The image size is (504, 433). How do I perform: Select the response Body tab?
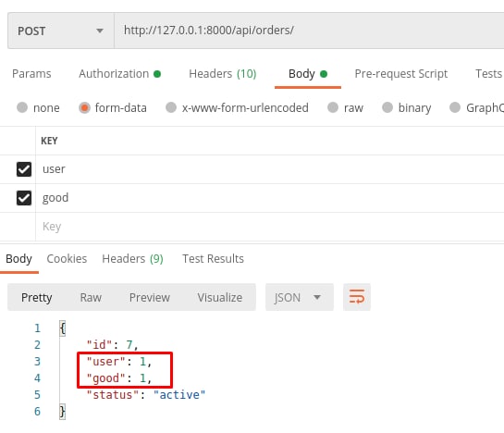(x=19, y=259)
